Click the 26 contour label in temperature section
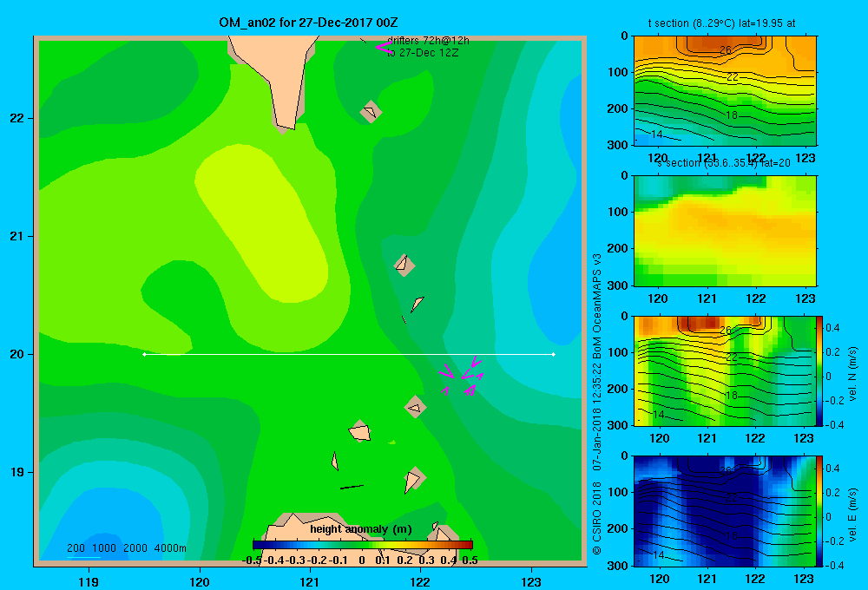 click(726, 49)
